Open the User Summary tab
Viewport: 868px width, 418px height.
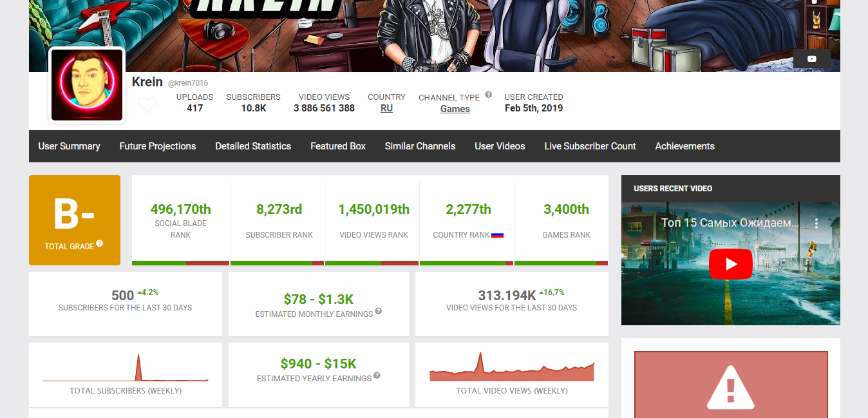pos(69,146)
